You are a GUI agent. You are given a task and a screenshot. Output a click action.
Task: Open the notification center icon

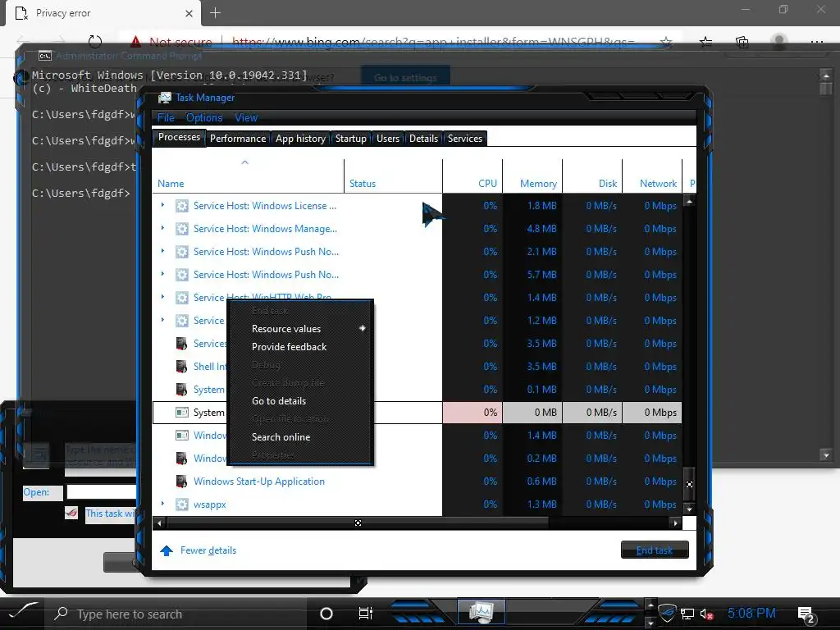pos(806,614)
